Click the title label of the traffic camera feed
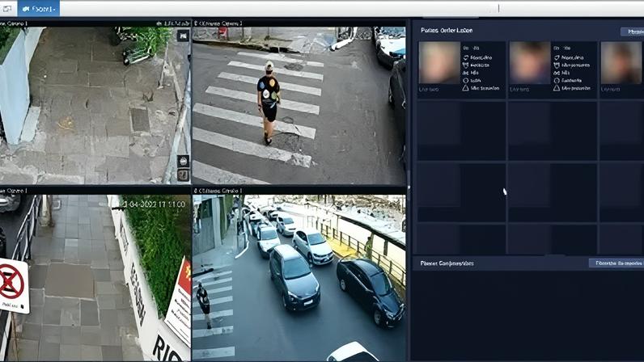This screenshot has width=644, height=362. coord(218,191)
